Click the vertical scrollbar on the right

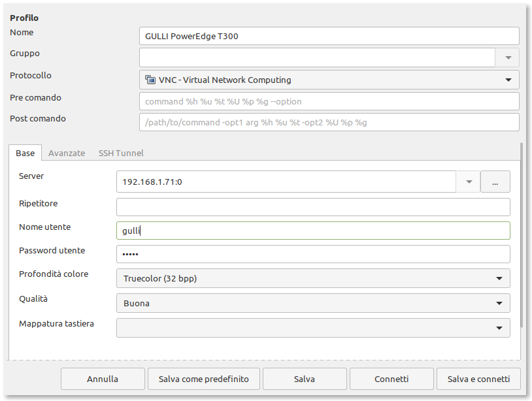point(521,235)
